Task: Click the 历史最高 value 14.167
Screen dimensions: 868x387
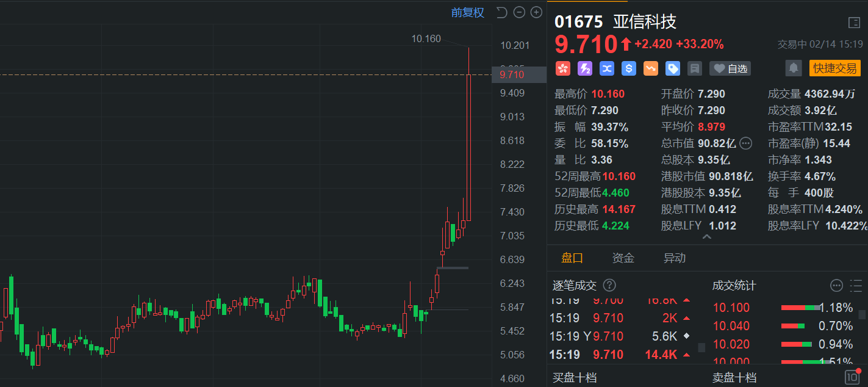Action: pos(619,209)
